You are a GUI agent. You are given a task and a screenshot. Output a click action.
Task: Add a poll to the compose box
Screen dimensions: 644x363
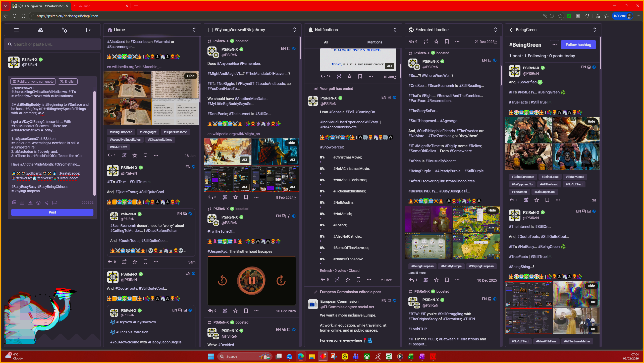[22, 202]
